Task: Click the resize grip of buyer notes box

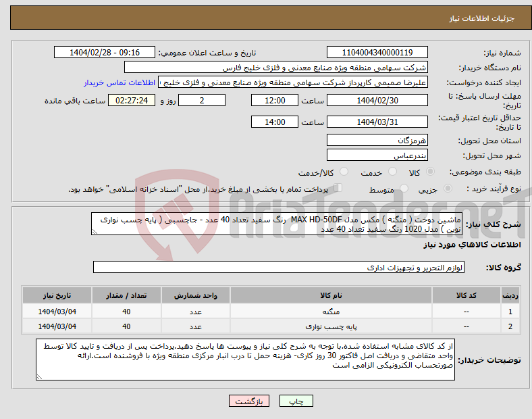Action: tap(39, 377)
